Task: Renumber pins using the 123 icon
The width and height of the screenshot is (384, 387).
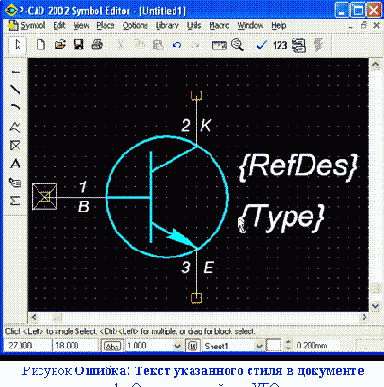Action: 280,45
